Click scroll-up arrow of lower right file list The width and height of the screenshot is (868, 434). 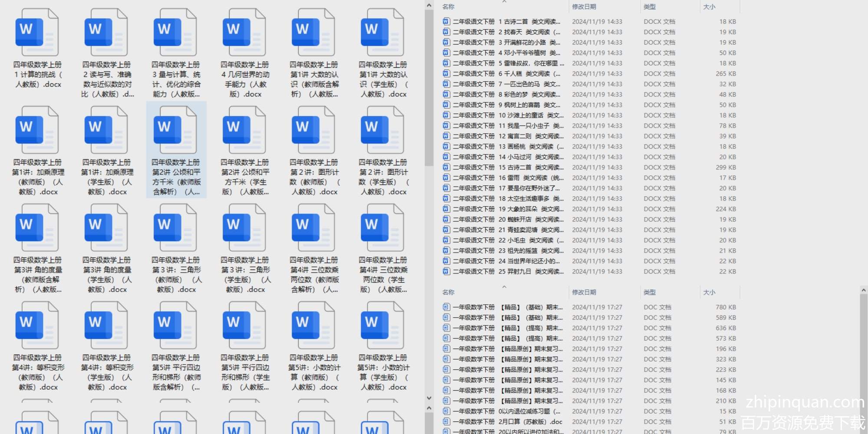pos(863,290)
